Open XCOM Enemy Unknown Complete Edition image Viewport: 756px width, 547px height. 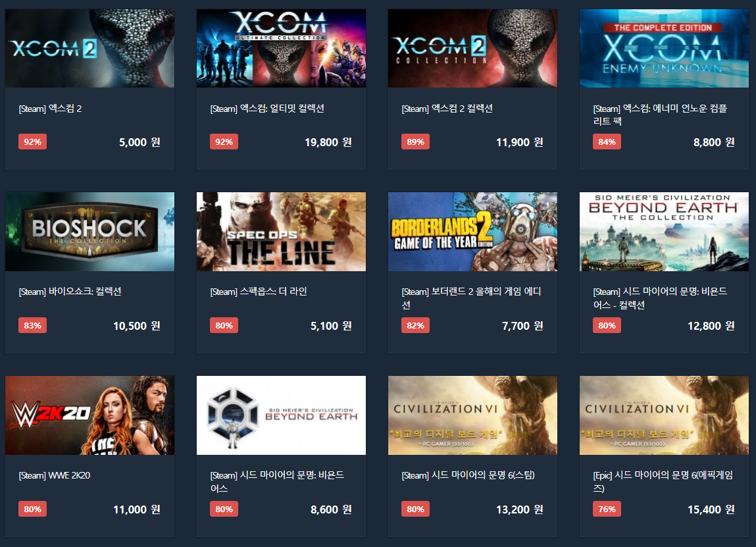[x=664, y=48]
